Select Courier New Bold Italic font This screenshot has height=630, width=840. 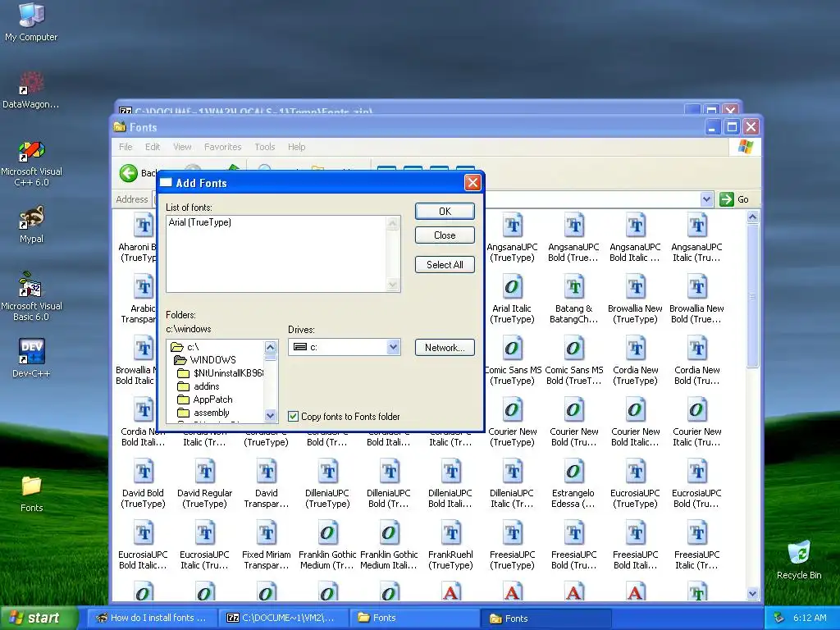point(635,422)
